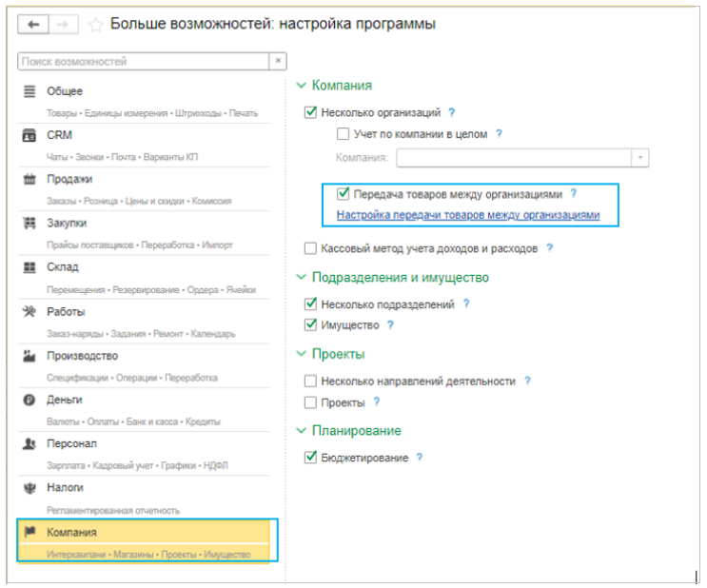This screenshot has width=707, height=588.
Task: Collapse the Планирование section
Action: pos(303,431)
